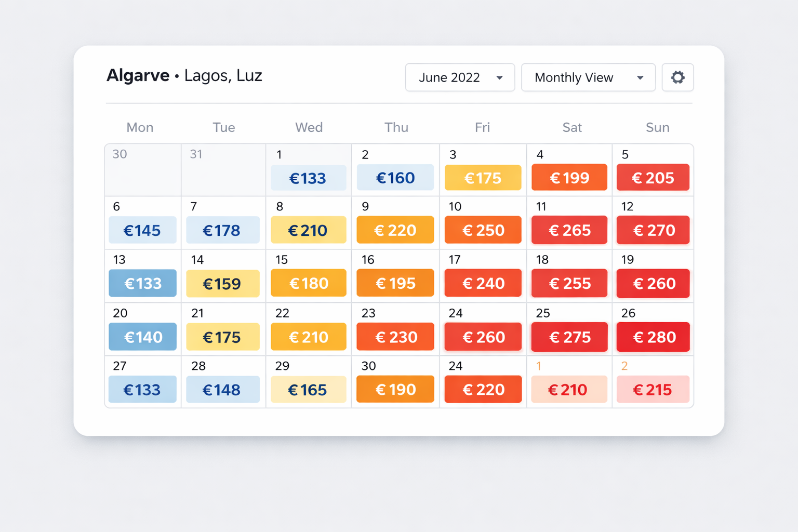
Task: Click the €265 price on June 11
Action: [x=569, y=230]
